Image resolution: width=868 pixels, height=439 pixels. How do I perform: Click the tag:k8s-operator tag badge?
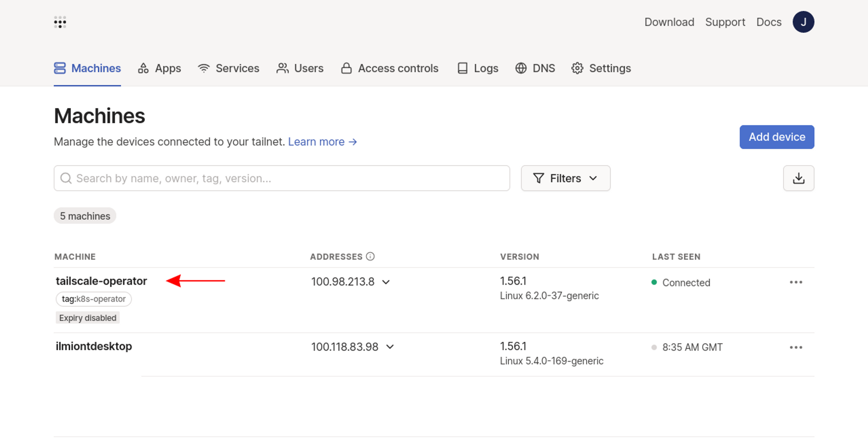pyautogui.click(x=93, y=299)
